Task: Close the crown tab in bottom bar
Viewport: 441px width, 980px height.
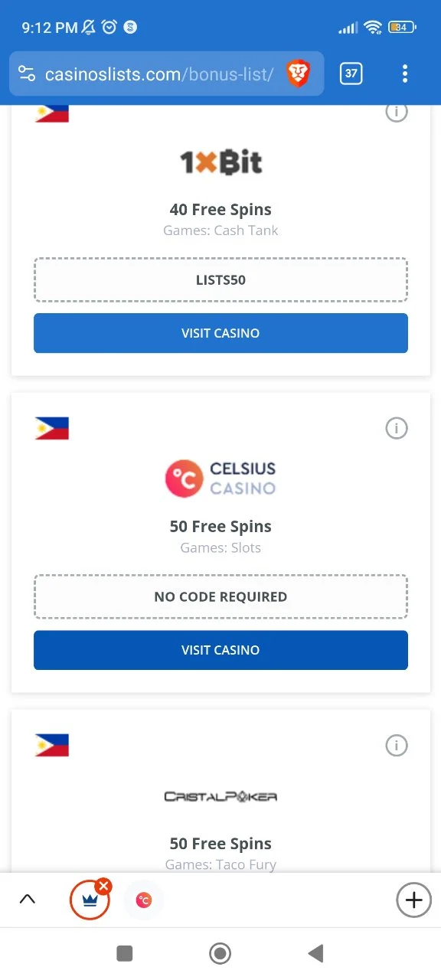Action: (x=103, y=887)
